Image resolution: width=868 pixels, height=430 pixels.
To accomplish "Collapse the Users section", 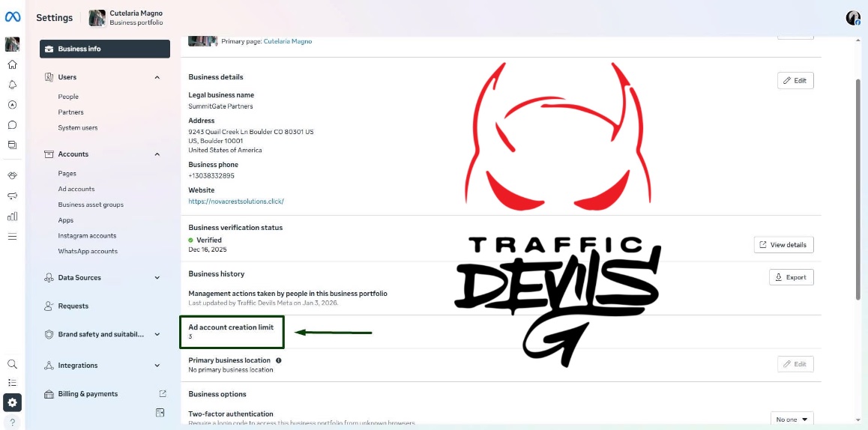I will point(157,77).
